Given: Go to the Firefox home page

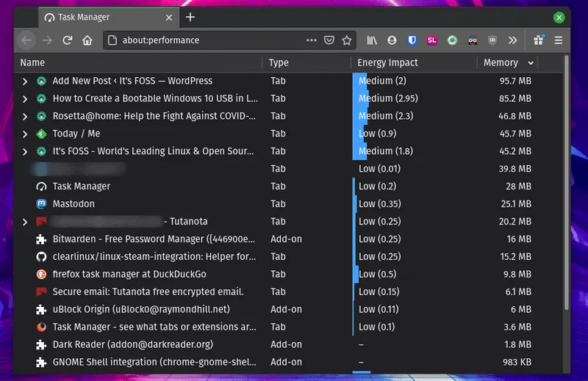Looking at the screenshot, I should click(x=87, y=40).
